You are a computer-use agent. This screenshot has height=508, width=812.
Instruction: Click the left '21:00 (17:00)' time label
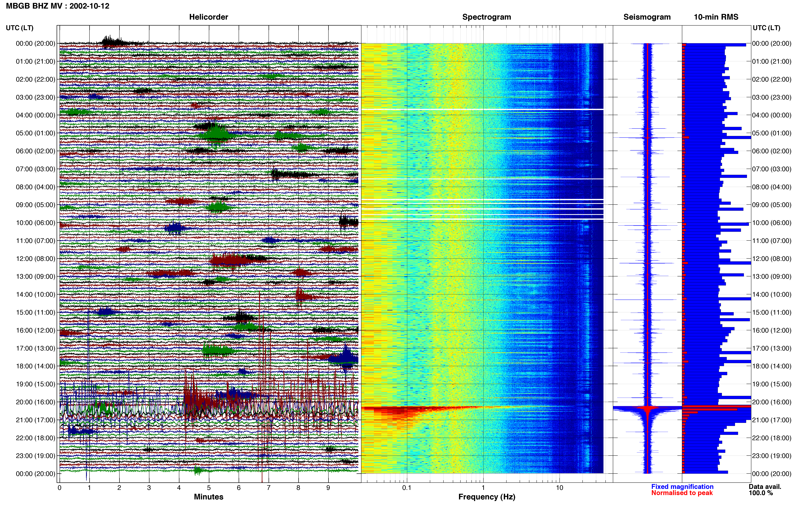coord(36,420)
